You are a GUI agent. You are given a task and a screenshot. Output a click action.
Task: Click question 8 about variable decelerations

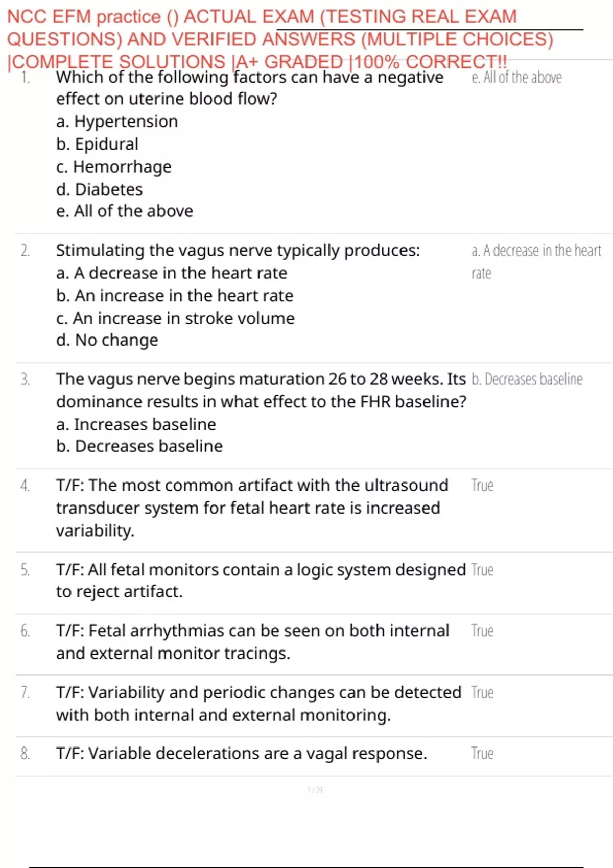(242, 754)
